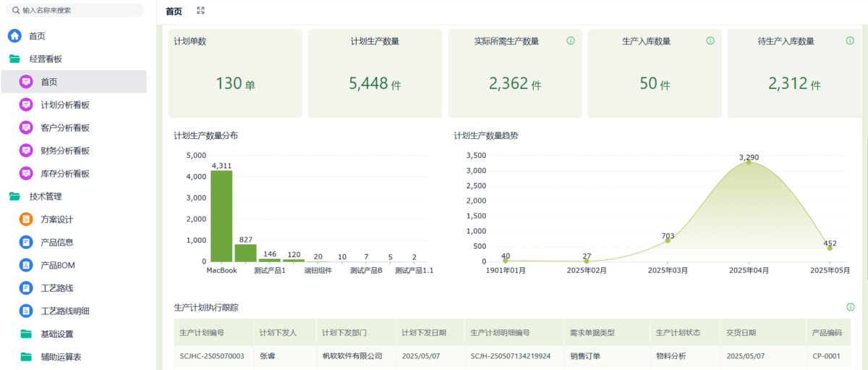The height and width of the screenshot is (370, 868).
Task: Click info icon beside 生产计划执行跟踪 table
Action: (850, 307)
